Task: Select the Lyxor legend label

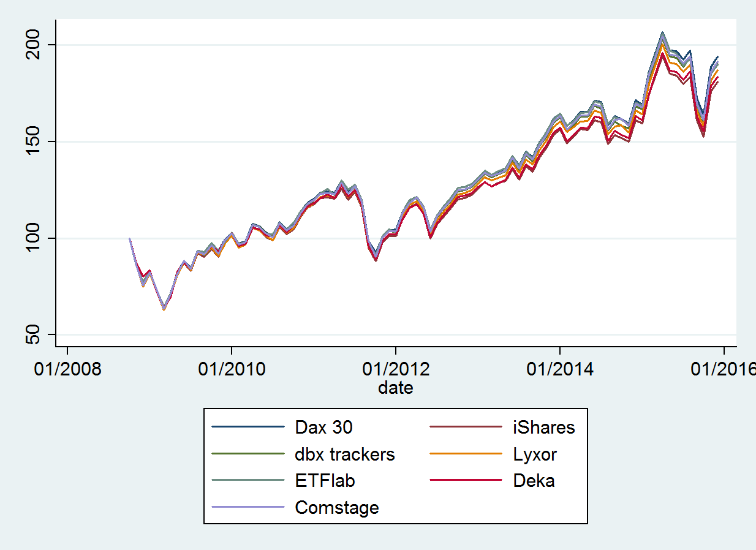Action: tap(535, 454)
